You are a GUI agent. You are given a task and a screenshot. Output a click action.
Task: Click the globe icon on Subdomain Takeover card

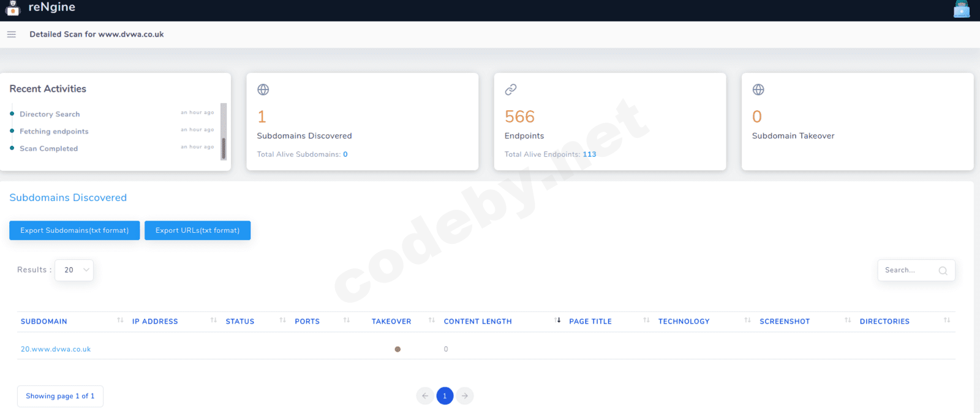tap(758, 89)
